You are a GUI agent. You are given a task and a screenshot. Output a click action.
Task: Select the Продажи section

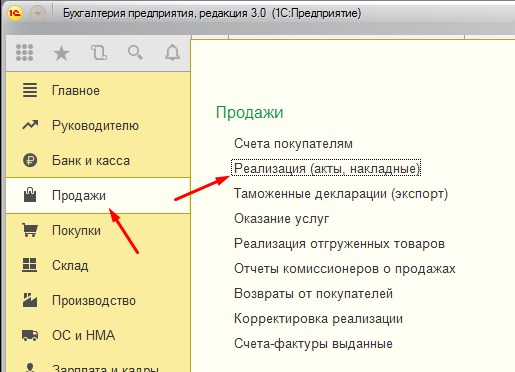tap(98, 195)
